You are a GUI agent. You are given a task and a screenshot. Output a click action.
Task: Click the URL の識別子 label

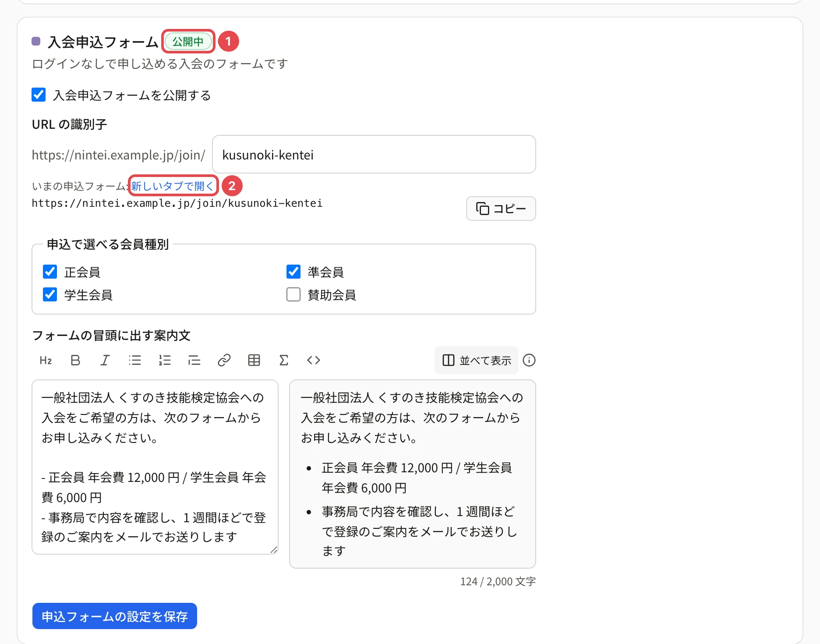[70, 124]
